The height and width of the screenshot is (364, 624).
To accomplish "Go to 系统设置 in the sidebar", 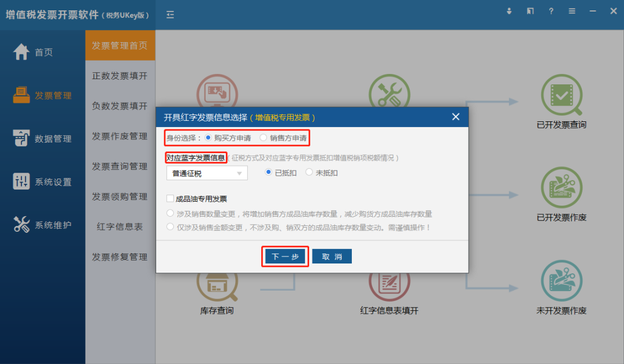I will tap(43, 182).
